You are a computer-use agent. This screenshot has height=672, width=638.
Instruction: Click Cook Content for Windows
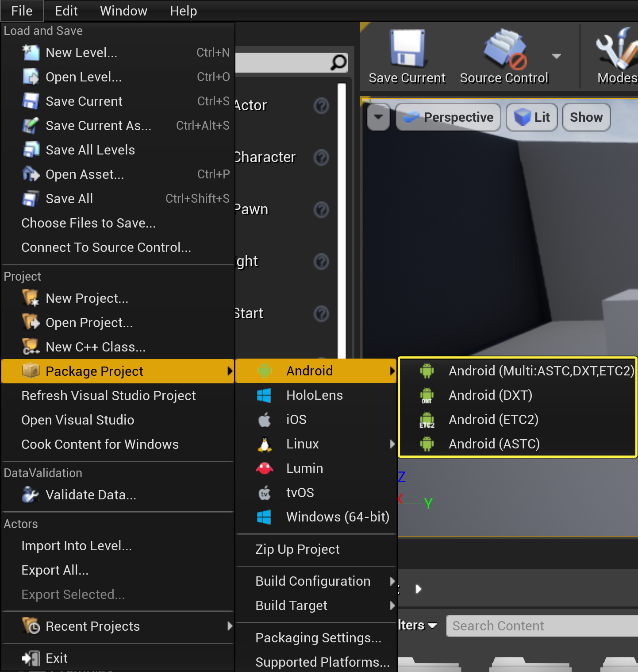[100, 444]
